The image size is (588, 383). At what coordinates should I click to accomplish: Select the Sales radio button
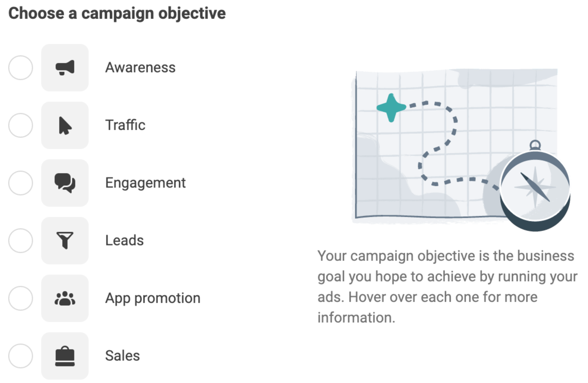[20, 356]
